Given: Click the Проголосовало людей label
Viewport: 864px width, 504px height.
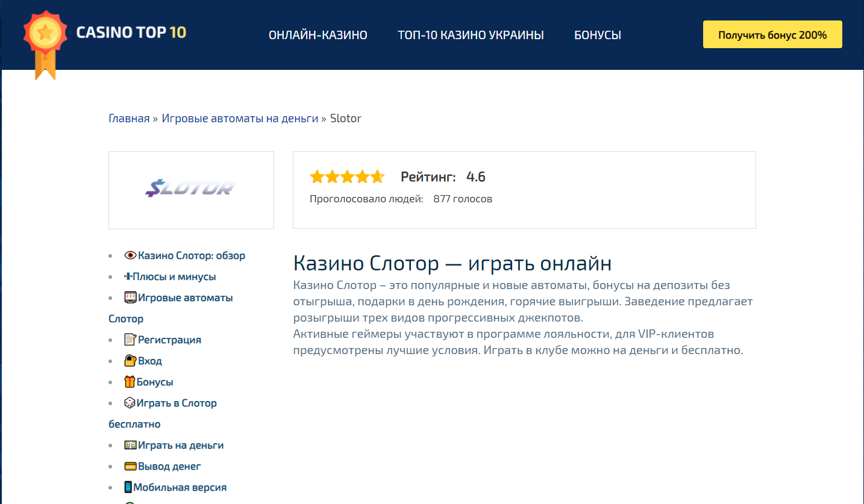Looking at the screenshot, I should coord(366,199).
